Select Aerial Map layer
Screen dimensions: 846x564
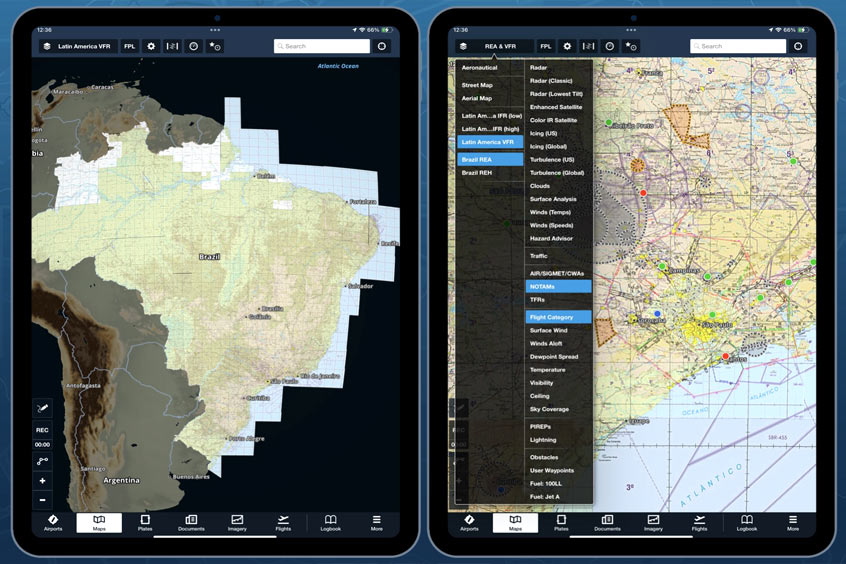click(x=490, y=98)
